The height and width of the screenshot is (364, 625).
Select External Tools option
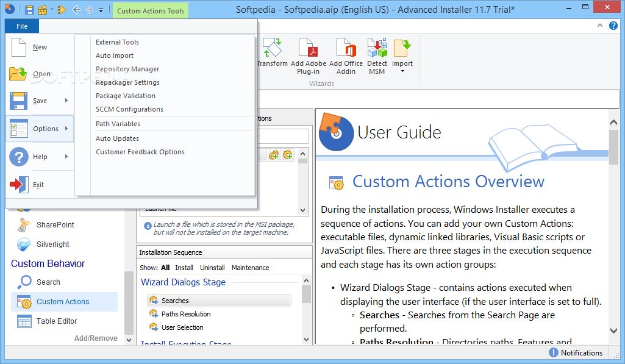[117, 42]
